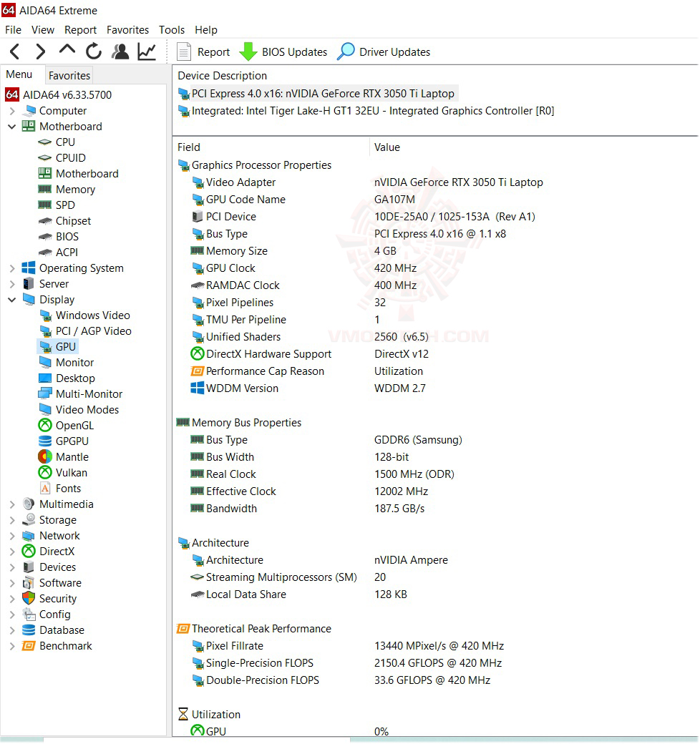
Task: Expand the Operating System node
Action: point(12,268)
